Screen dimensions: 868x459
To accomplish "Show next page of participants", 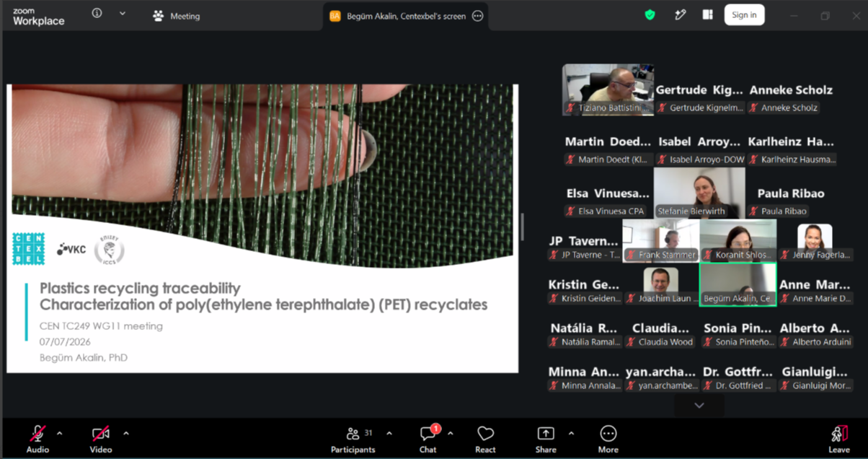I will [699, 406].
